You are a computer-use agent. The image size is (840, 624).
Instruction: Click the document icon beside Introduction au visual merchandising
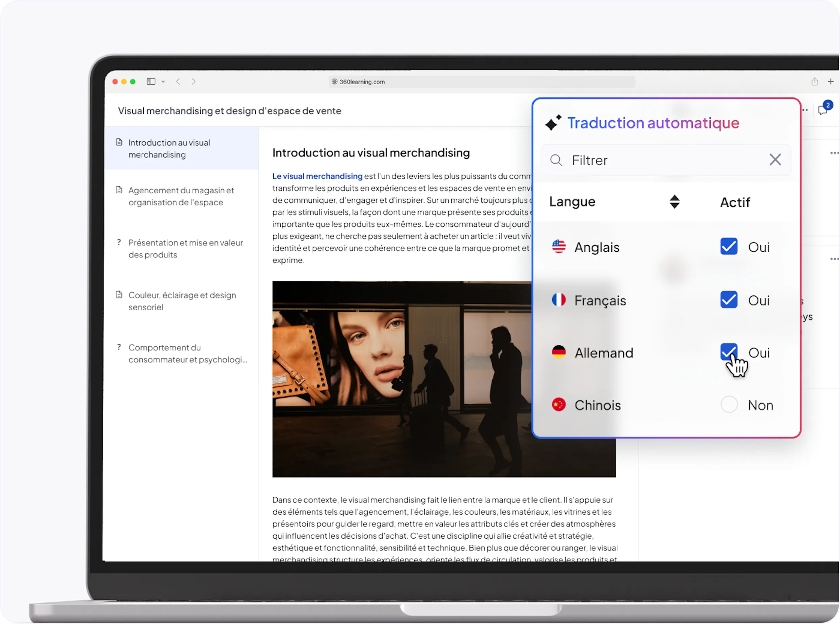(x=119, y=142)
